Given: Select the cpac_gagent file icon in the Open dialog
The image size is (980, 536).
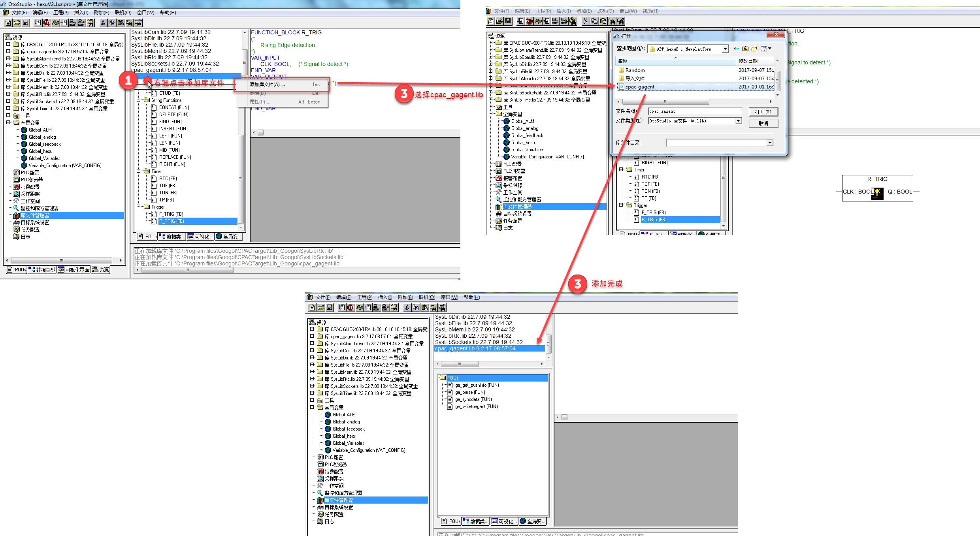Looking at the screenshot, I should click(x=621, y=87).
